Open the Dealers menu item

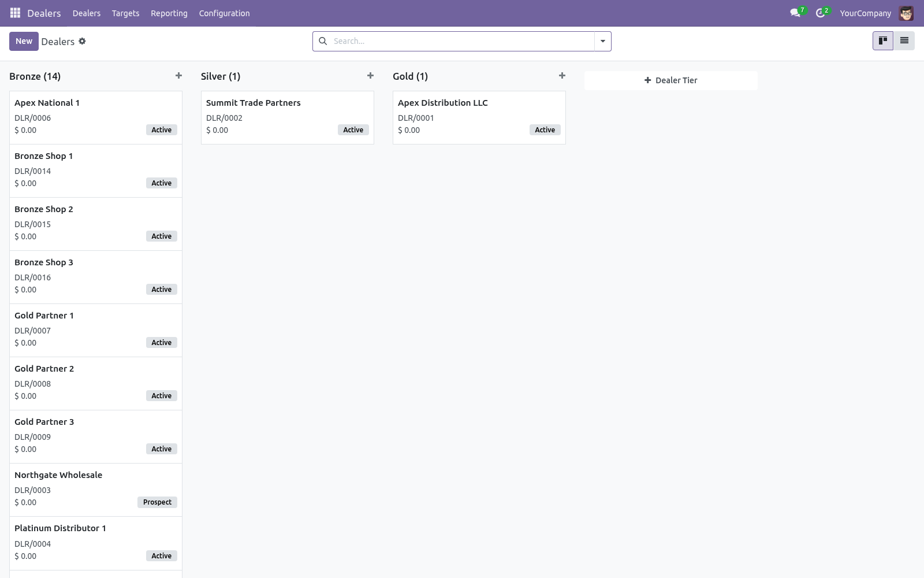[x=87, y=13]
